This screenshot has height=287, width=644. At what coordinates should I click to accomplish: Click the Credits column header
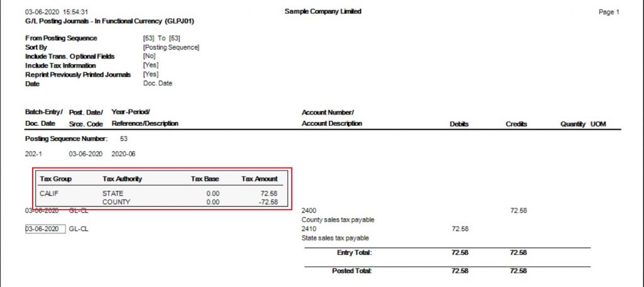tap(516, 124)
